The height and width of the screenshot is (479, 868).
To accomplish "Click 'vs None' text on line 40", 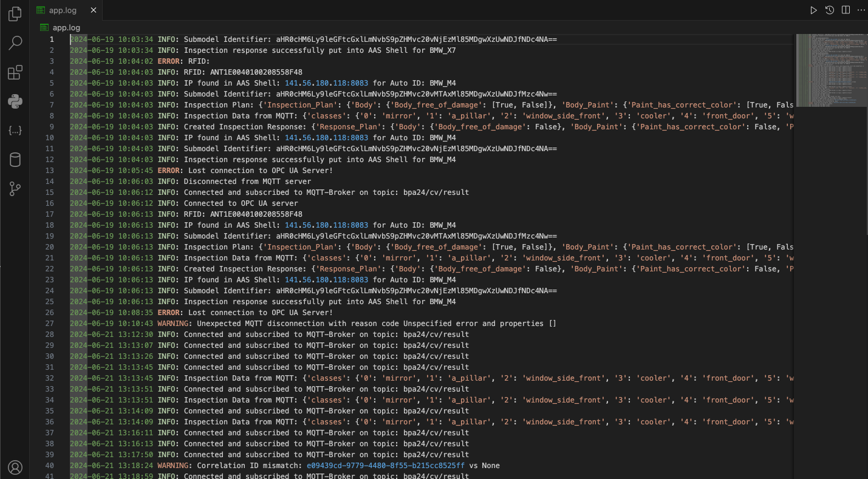I will pos(484,466).
